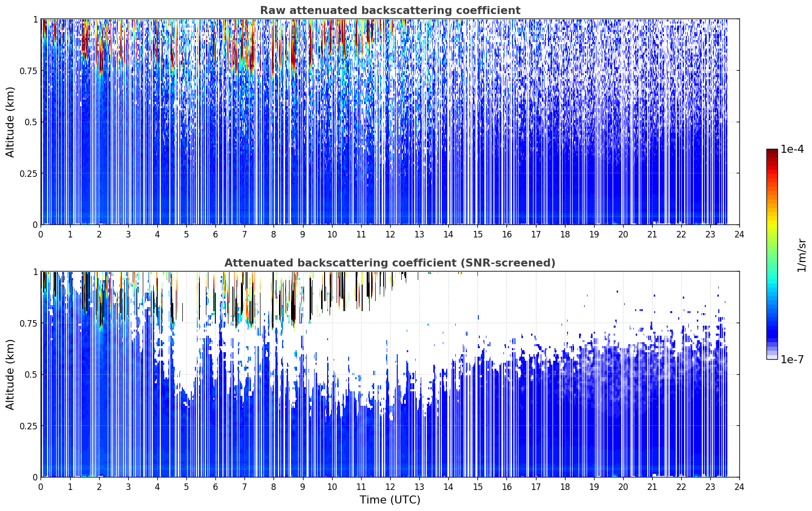Click the Raw attenuated backscattering coefficient title

point(390,11)
